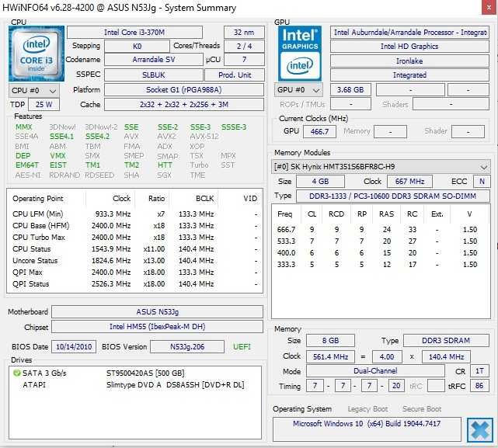Select the 666.7 frequency timing row
Screen dimensions: 498x448
381,230
